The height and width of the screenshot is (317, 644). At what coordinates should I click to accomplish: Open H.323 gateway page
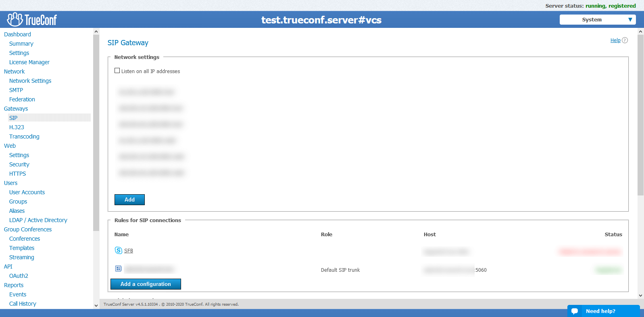(x=17, y=127)
